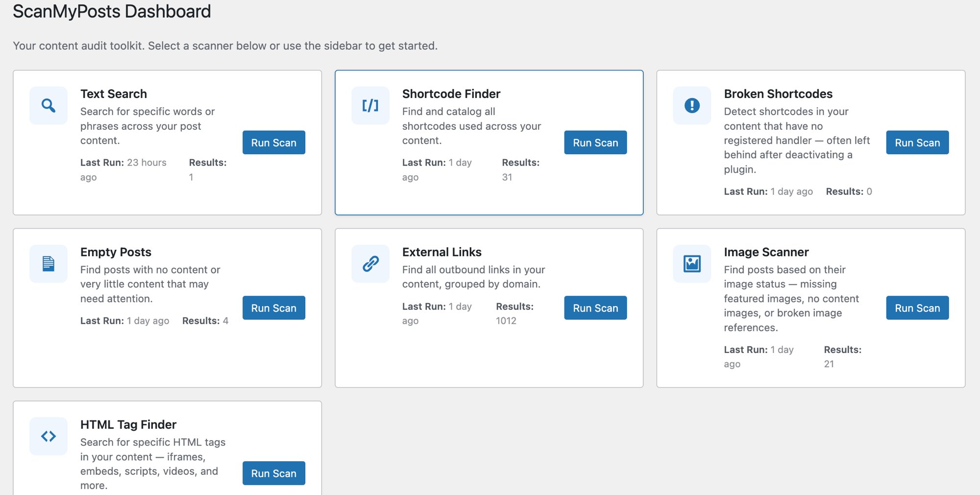Click the Empty Posts document icon
Viewport: 980px width, 495px height.
point(48,263)
